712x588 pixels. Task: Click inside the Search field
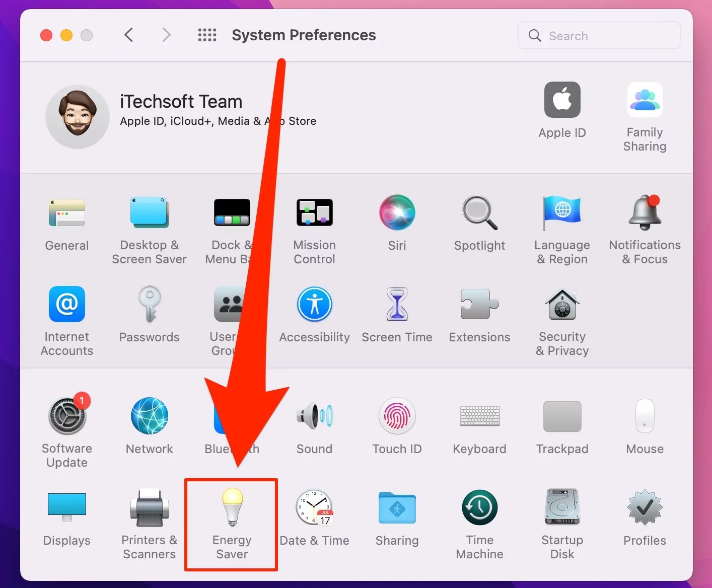coord(599,35)
